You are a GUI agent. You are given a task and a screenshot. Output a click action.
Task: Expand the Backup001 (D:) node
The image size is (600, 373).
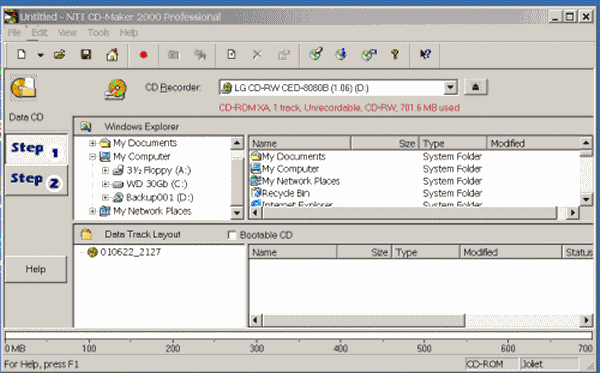[x=106, y=197]
